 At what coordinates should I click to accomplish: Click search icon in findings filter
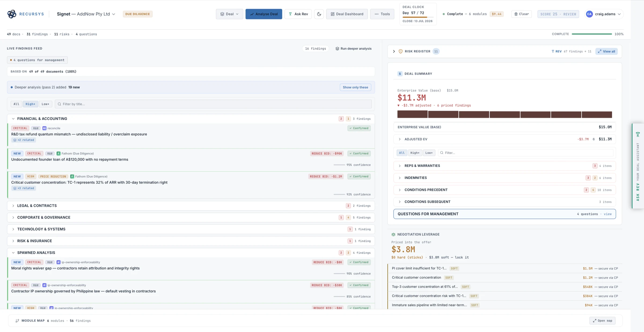pyautogui.click(x=60, y=104)
